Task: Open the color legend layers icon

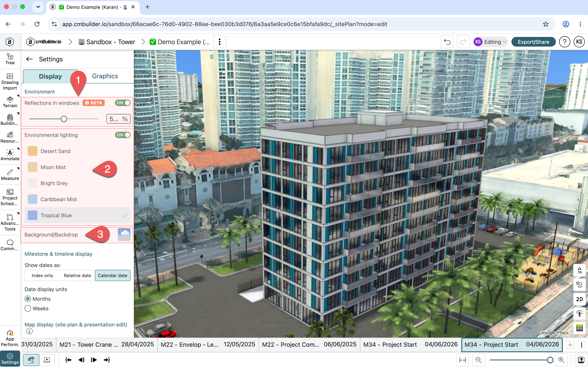Action: 580,328
